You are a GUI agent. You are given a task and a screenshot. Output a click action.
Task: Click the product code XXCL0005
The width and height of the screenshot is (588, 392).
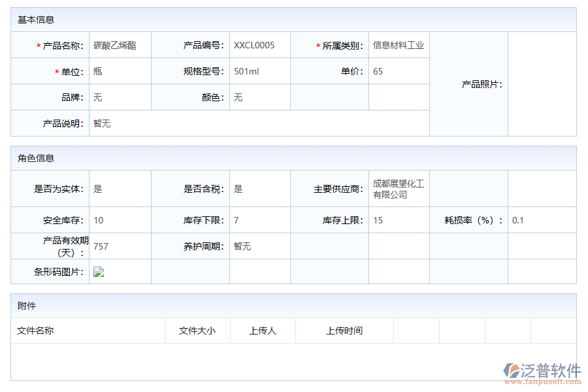click(x=254, y=45)
